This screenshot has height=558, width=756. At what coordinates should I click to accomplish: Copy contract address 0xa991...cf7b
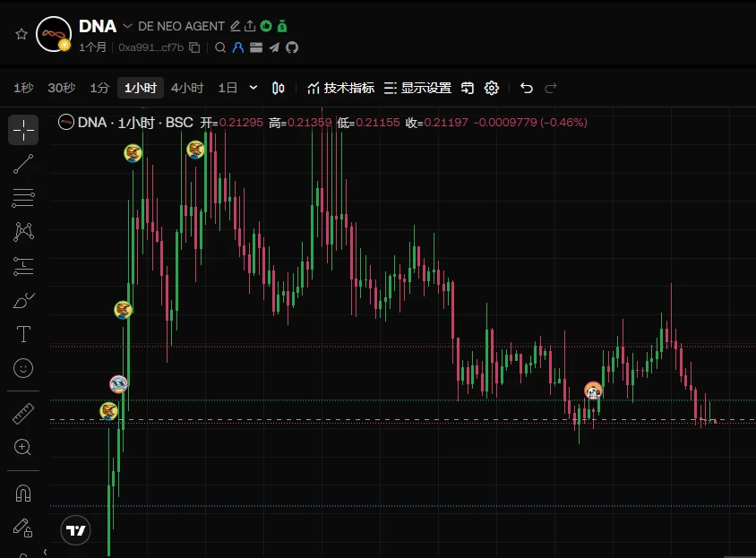click(194, 47)
